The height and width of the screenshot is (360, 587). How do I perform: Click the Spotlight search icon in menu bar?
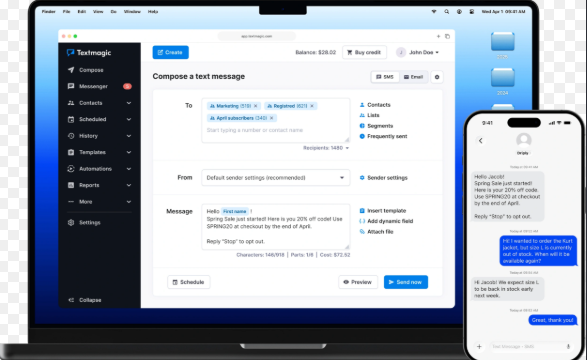[x=447, y=12]
